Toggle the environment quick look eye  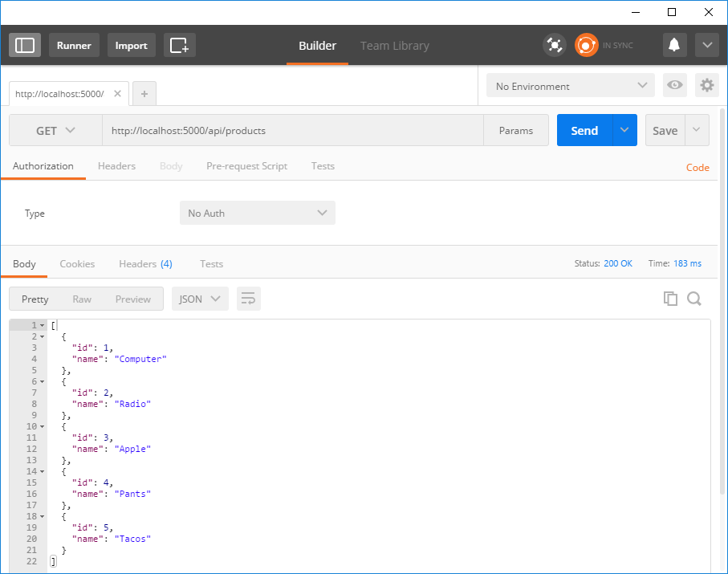[x=675, y=86]
